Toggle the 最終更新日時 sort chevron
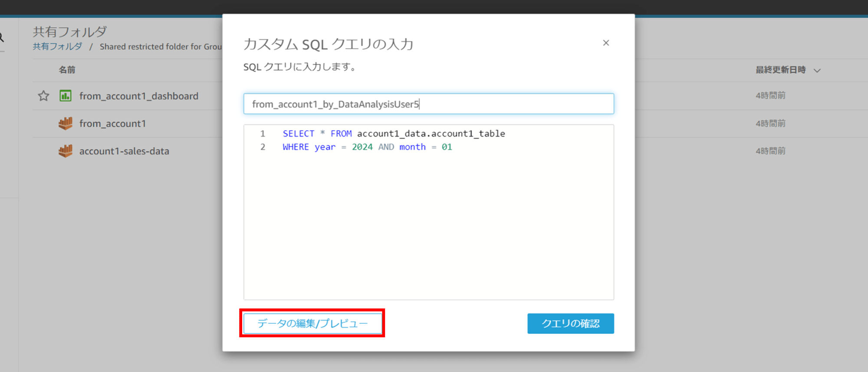The image size is (868, 372). click(817, 70)
